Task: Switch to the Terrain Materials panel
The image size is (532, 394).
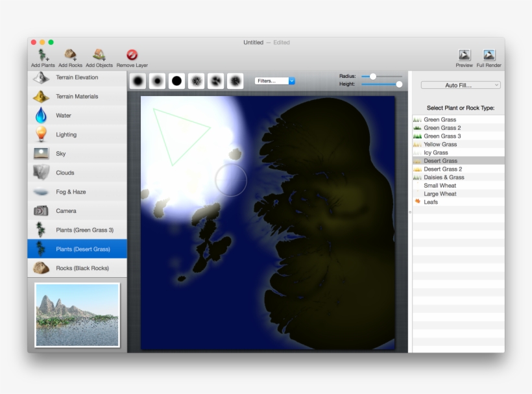Action: click(77, 96)
